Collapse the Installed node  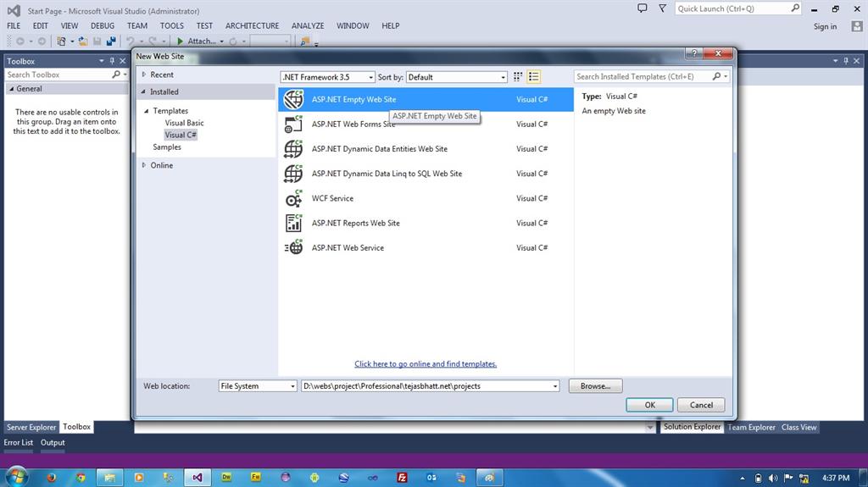coord(143,91)
